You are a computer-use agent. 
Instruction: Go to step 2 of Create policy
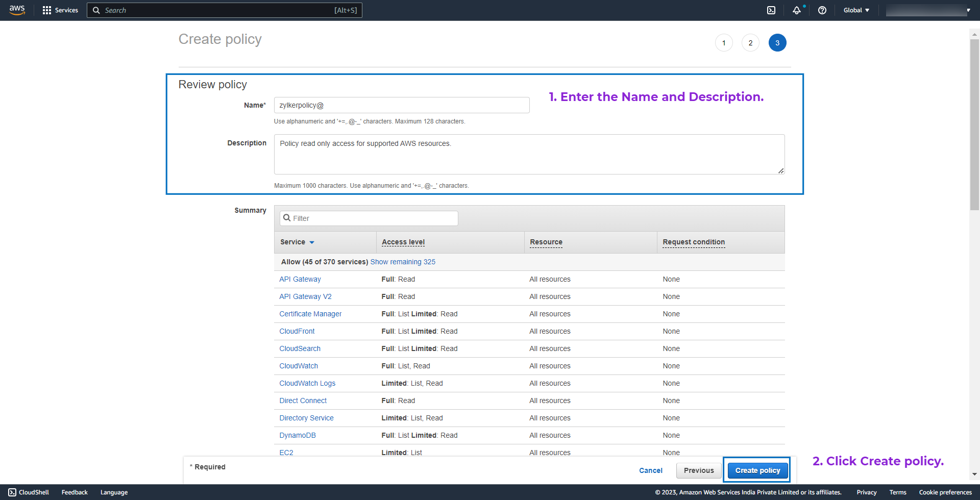pyautogui.click(x=750, y=43)
